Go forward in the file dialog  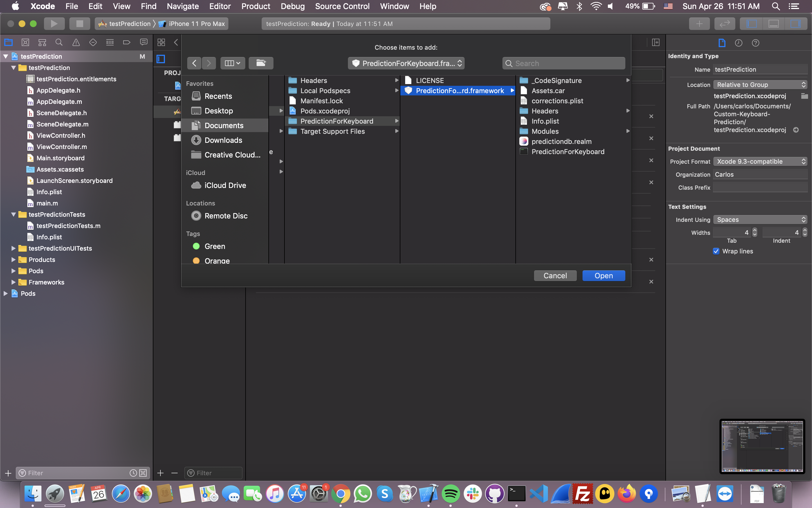coord(209,63)
